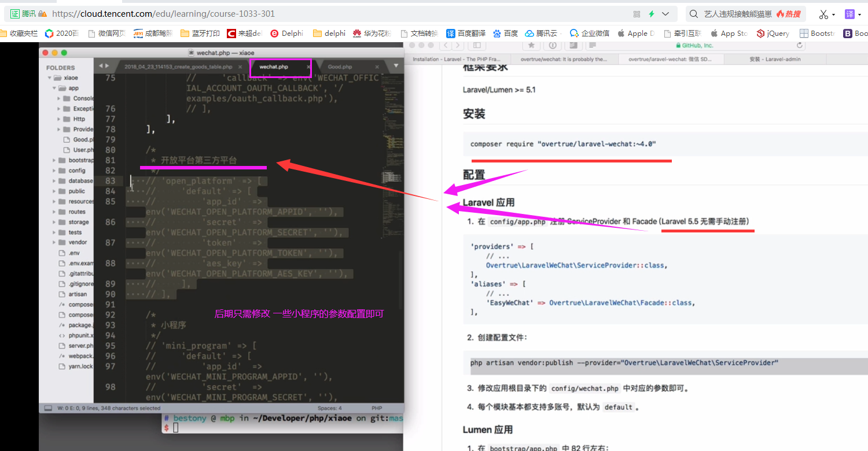This screenshot has height=451, width=868.
Task: Open the yarn.lock file in sidebar
Action: click(x=80, y=366)
